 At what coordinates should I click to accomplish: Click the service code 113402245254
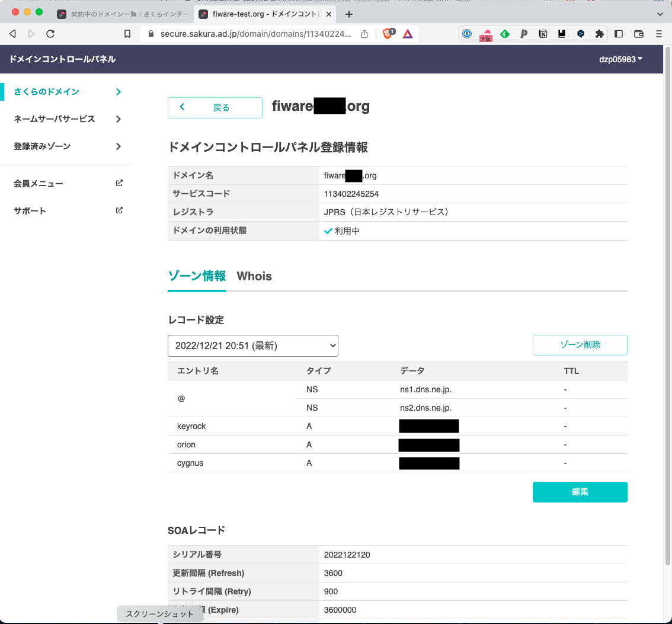coord(351,194)
